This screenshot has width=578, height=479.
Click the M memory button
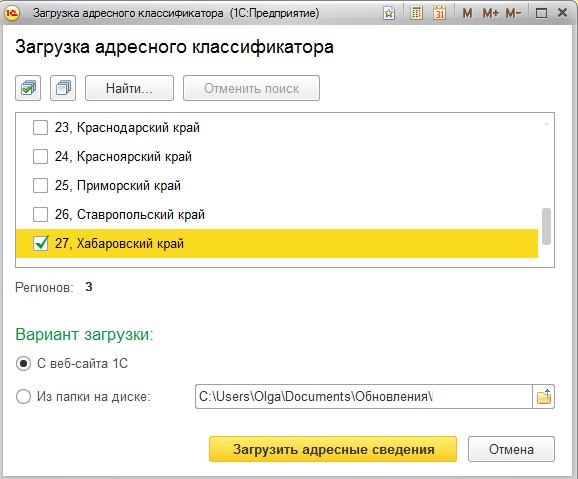[467, 14]
